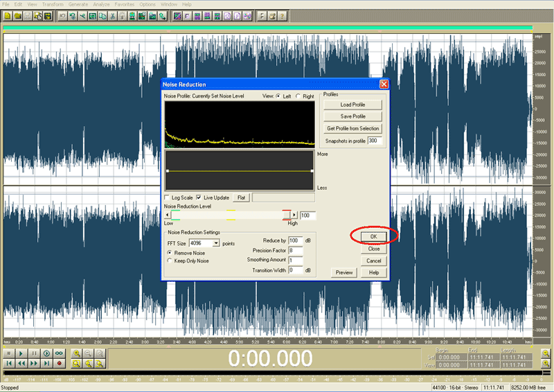The width and height of the screenshot is (554, 392).
Task: Enable the Log Scale checkbox
Action: [x=167, y=197]
